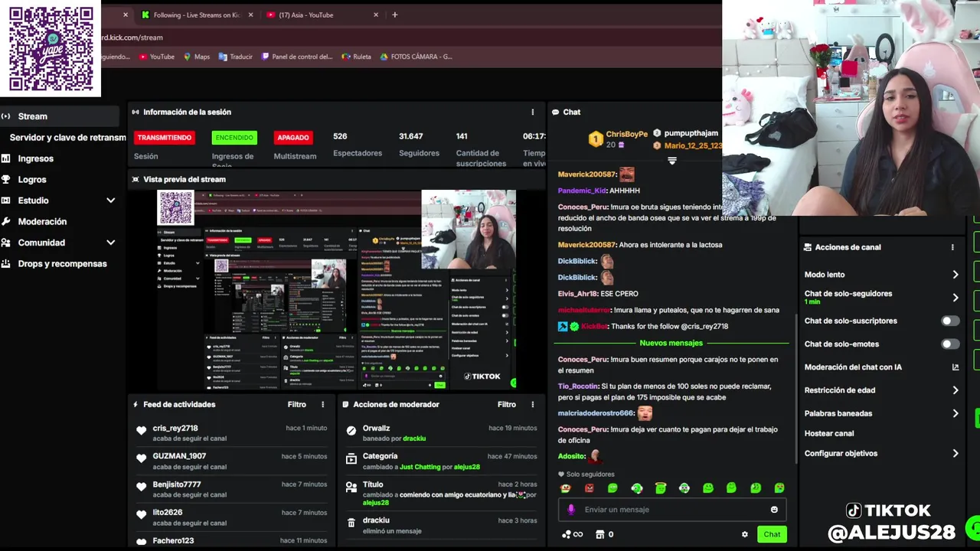Viewport: 980px width, 551px height.
Task: Open Información de la sesión options menu
Action: [x=533, y=112]
